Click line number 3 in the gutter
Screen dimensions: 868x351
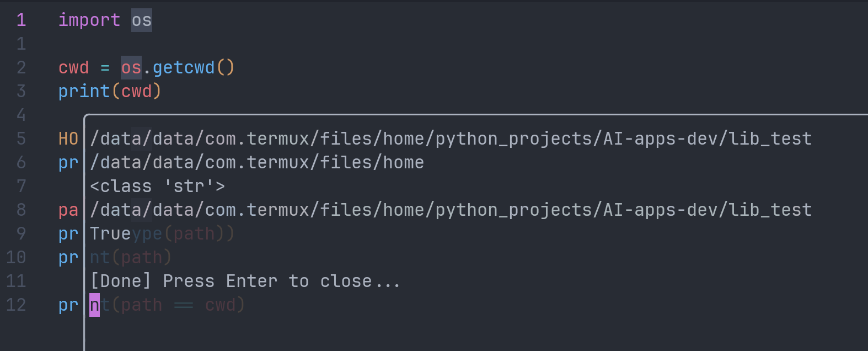[21, 92]
